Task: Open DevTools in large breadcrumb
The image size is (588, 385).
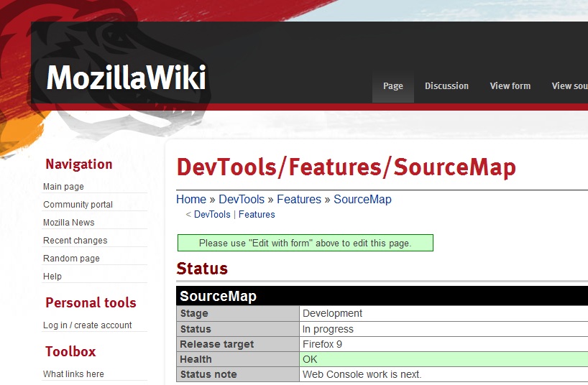Action: point(242,199)
